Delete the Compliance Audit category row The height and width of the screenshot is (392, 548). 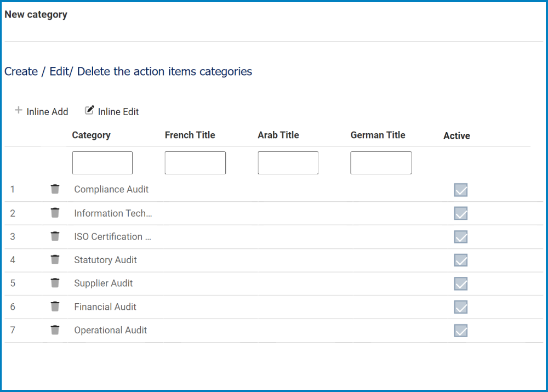click(55, 189)
